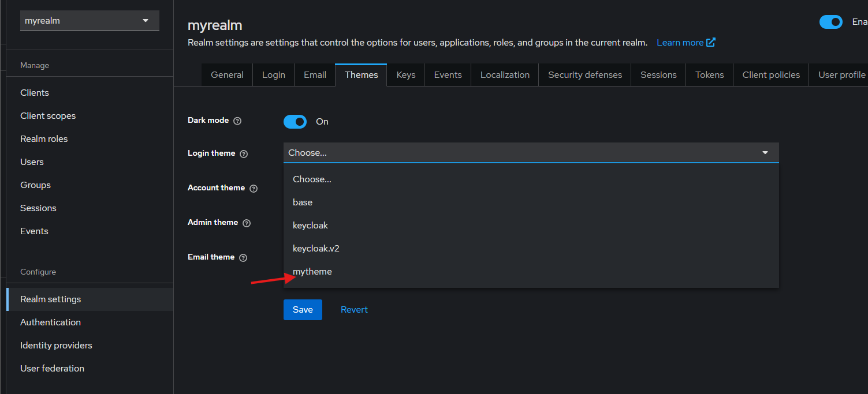Open User federation in the sidebar
Viewport: 868px width, 394px height.
click(x=90, y=369)
